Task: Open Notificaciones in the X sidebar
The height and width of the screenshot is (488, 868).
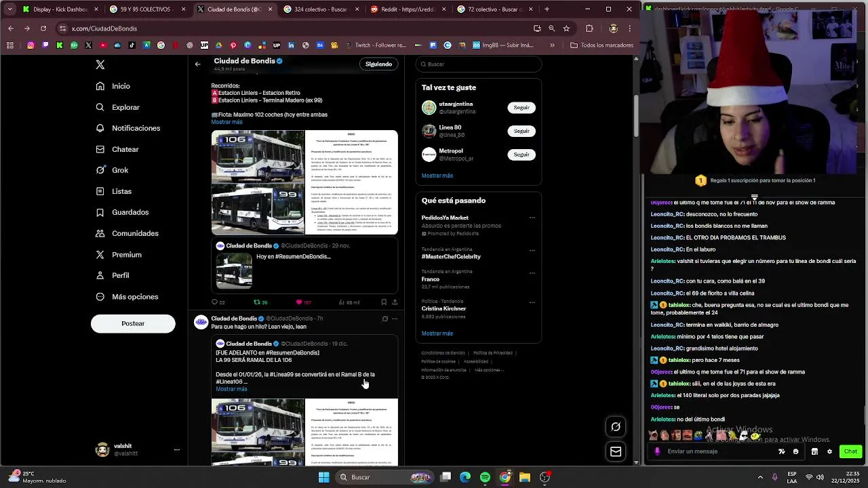Action: (128, 128)
